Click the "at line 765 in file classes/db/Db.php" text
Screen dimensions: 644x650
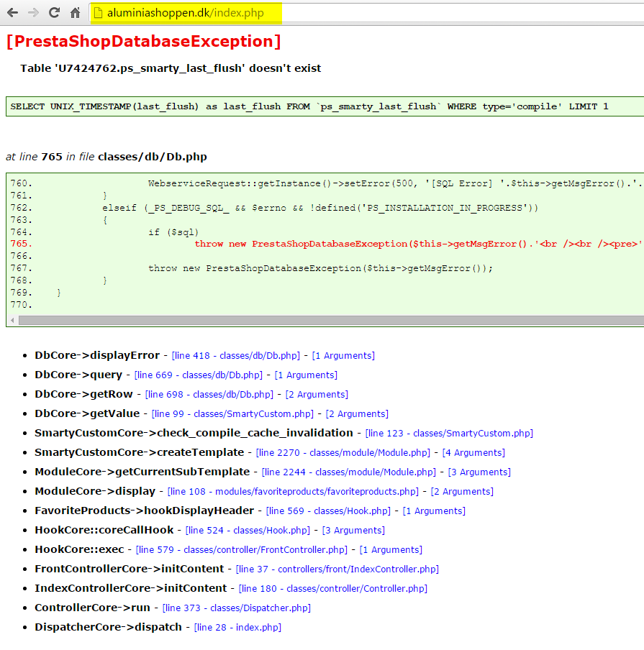click(106, 157)
